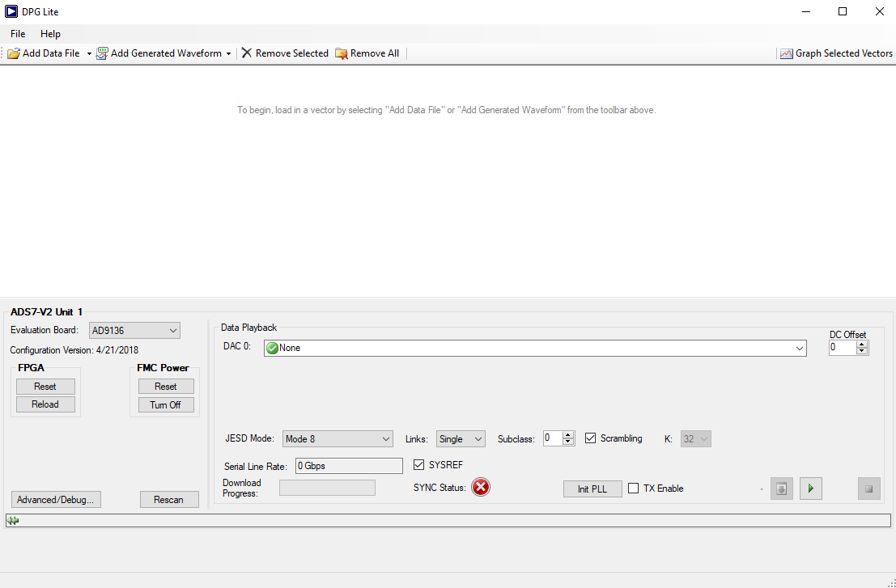Viewport: 896px width, 588px height.
Task: Click the SYNC Status red error icon
Action: 481,488
